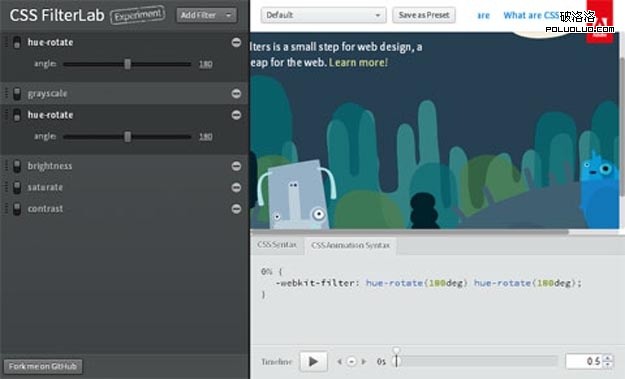The width and height of the screenshot is (625, 379).
Task: Select the CSS Animation Syntax tab
Action: 350,245
